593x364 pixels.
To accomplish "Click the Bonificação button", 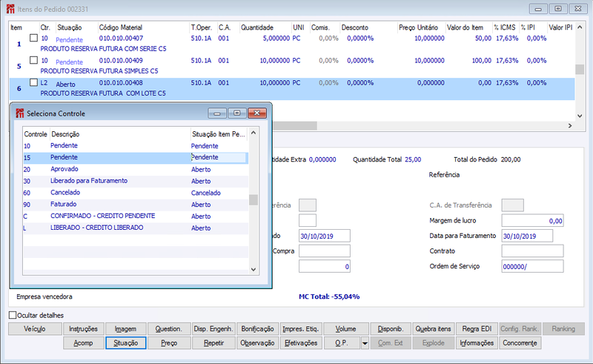I will tap(257, 329).
